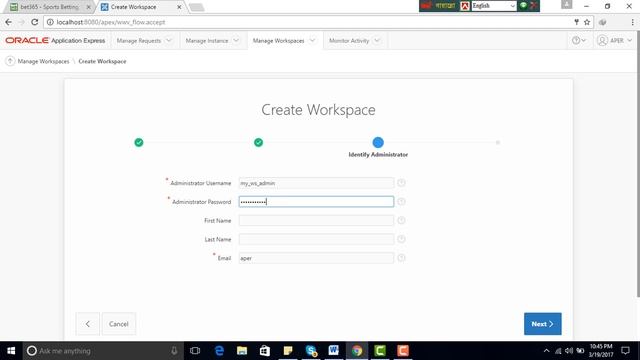
Task: Open English language dropdown in toolbar
Action: pos(494,6)
